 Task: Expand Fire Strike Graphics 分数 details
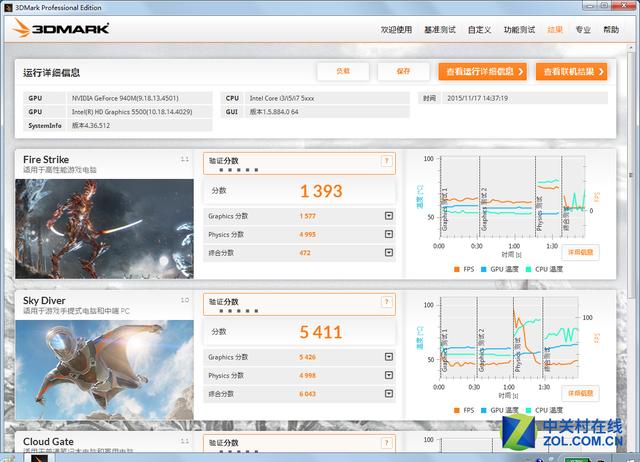tap(389, 215)
